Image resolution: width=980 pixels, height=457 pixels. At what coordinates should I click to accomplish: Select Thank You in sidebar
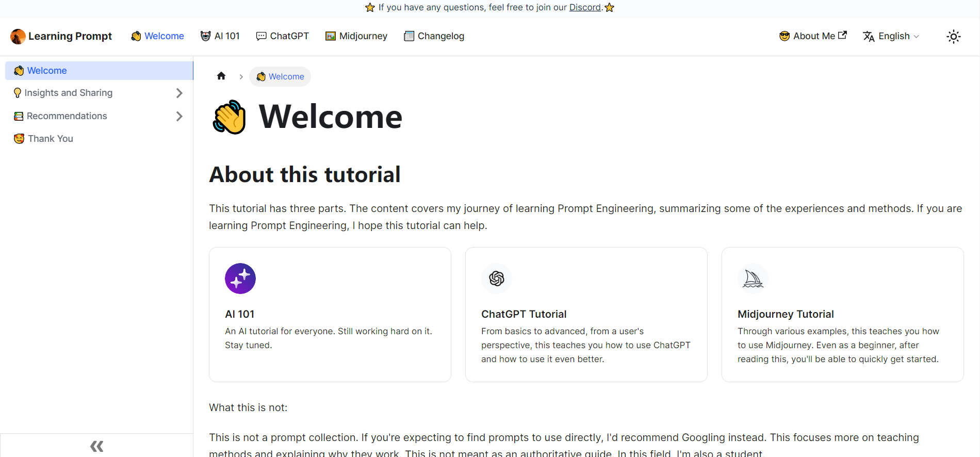(x=50, y=139)
